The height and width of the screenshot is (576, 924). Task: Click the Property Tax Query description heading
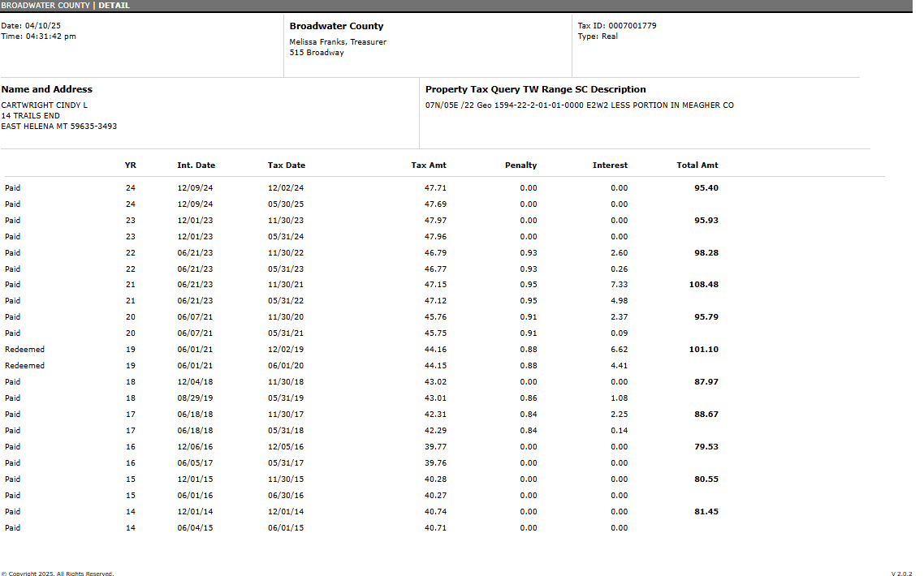pyautogui.click(x=535, y=89)
